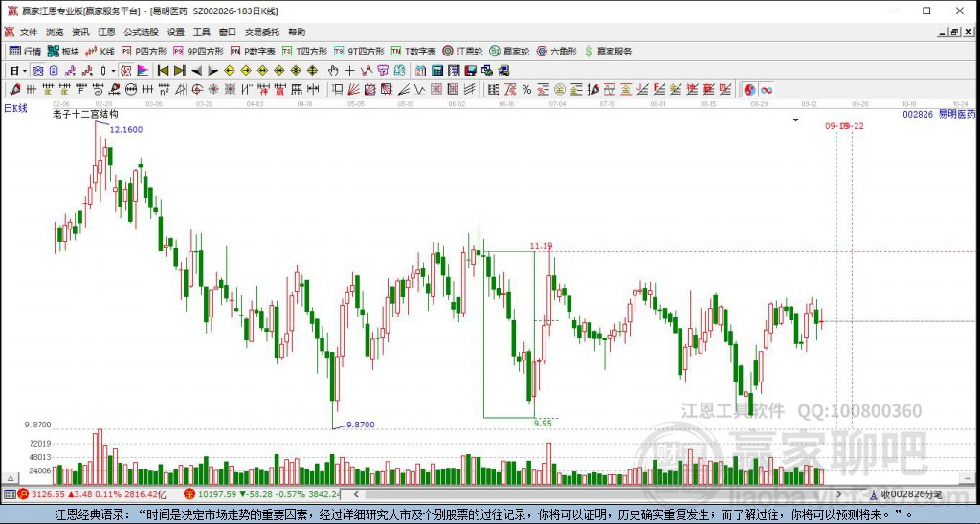
Task: Open the 资讯 menu
Action: click(80, 32)
